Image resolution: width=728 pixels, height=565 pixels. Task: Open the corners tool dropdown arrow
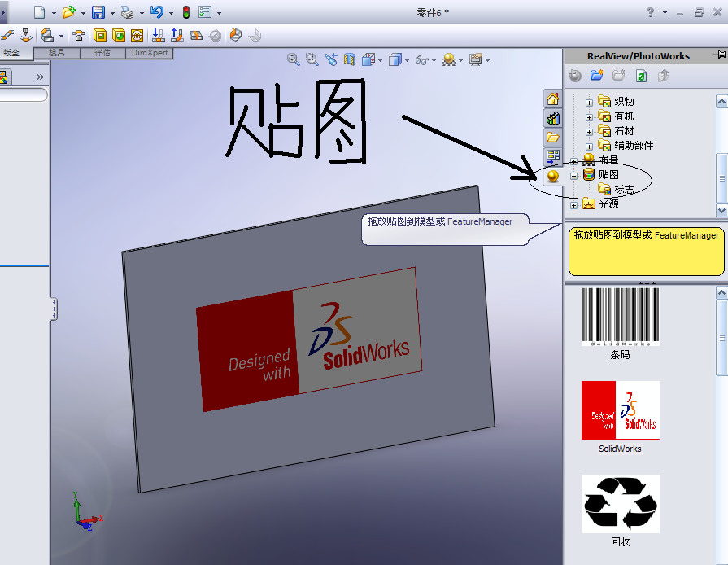tap(61, 36)
